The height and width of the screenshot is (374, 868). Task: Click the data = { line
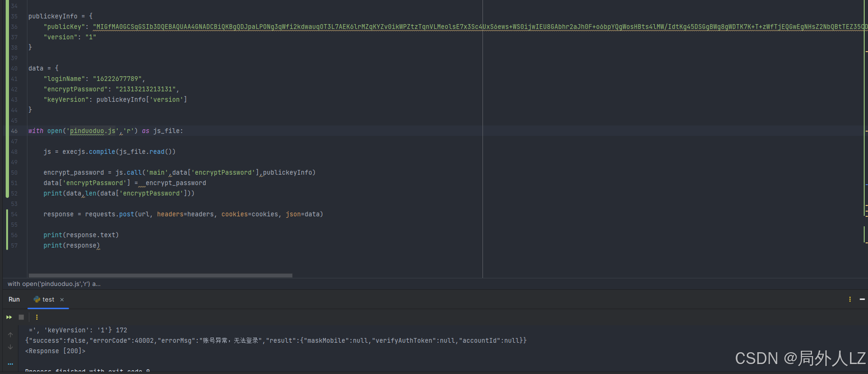(x=44, y=69)
